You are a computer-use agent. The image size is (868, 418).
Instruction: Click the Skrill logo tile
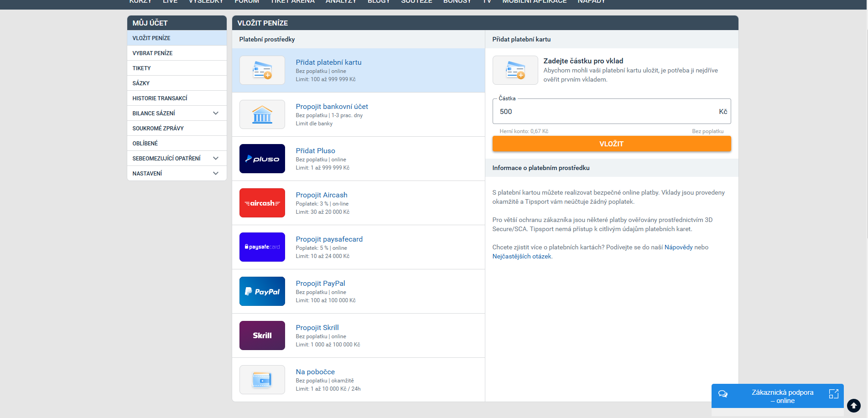tap(262, 335)
